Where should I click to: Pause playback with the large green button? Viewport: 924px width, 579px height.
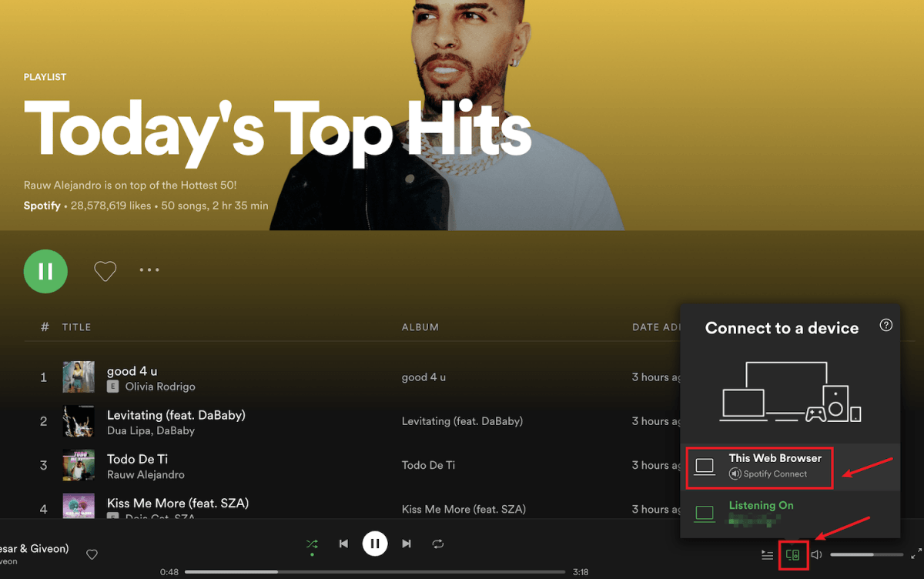pos(45,270)
